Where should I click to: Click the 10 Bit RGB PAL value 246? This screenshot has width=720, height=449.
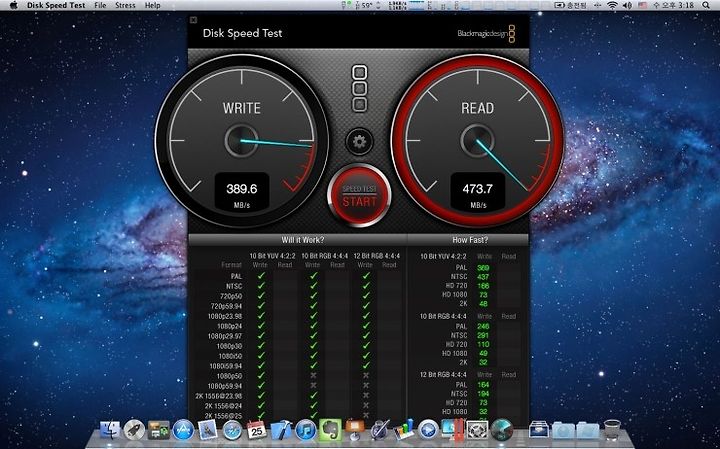(x=483, y=326)
